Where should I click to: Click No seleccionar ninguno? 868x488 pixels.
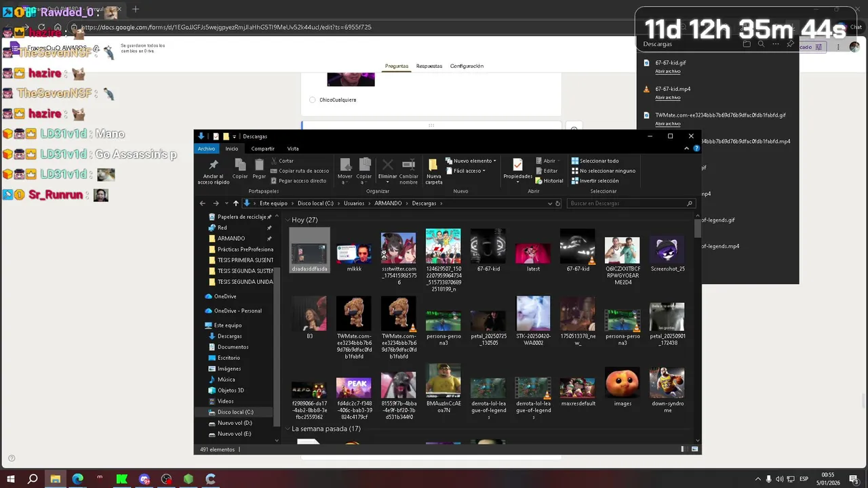[603, 171]
